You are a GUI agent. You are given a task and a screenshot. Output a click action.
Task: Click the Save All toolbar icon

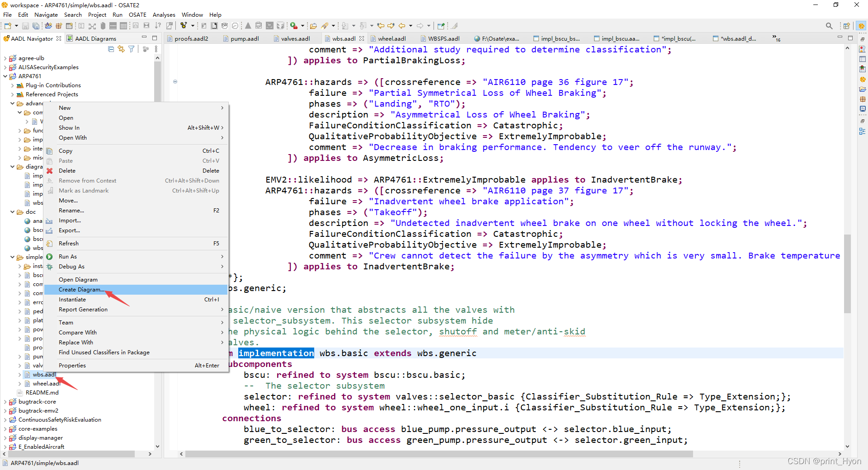(x=36, y=26)
